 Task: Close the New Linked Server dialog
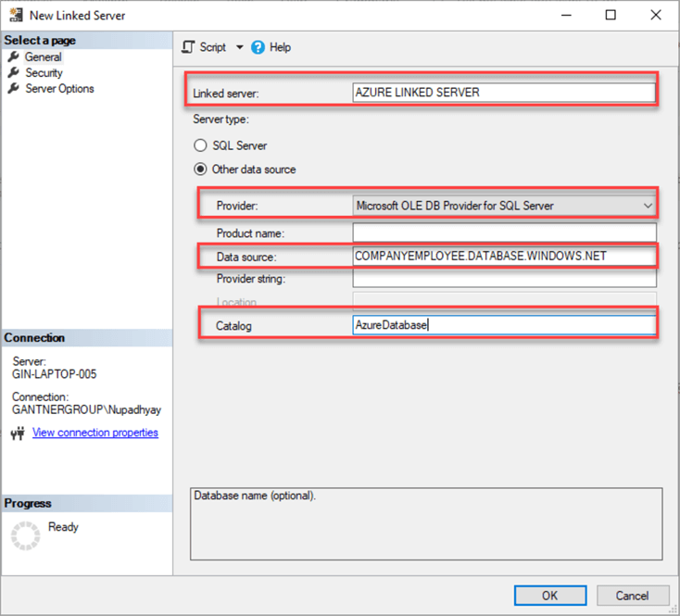[x=656, y=15]
